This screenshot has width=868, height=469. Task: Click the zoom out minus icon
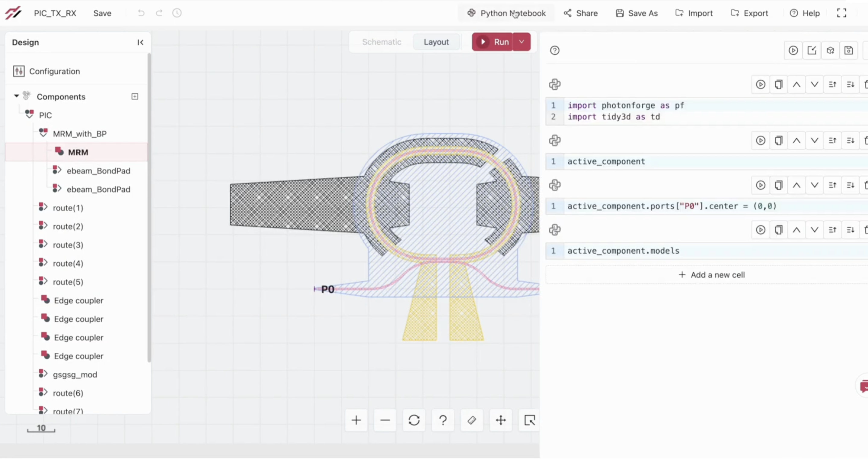tap(385, 420)
